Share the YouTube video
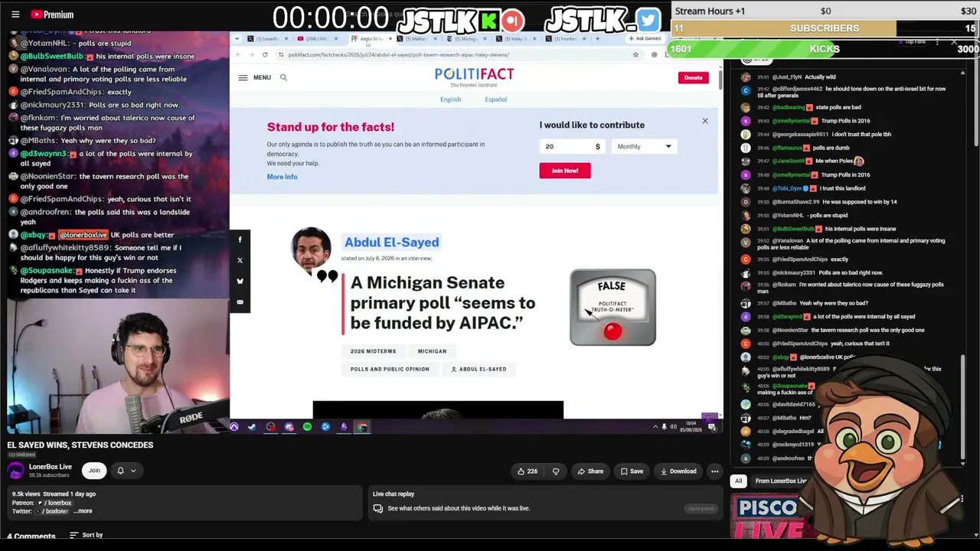Viewport: 980px width, 551px height. pyautogui.click(x=590, y=471)
